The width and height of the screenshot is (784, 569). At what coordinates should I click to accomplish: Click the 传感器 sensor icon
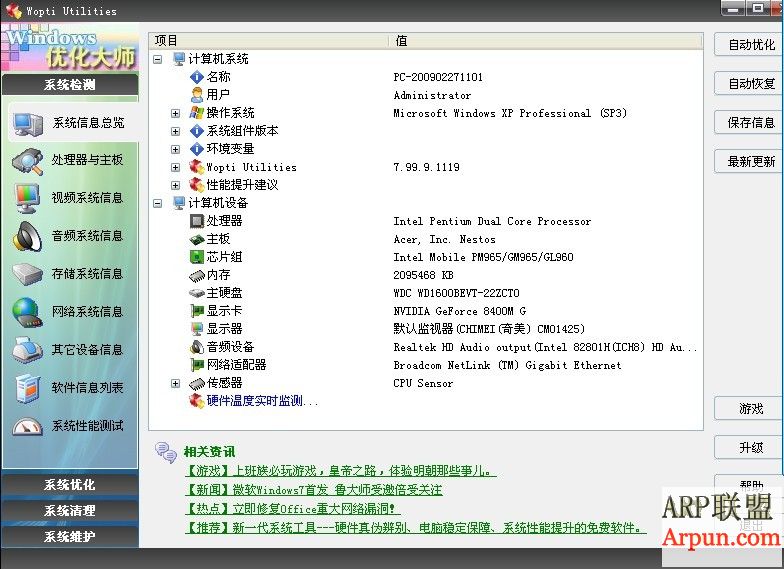[x=197, y=384]
